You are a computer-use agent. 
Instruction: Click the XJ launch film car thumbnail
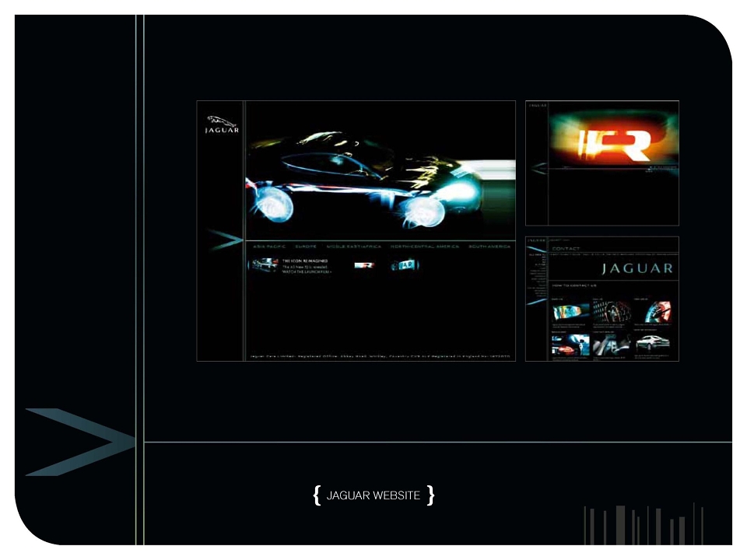tap(264, 264)
